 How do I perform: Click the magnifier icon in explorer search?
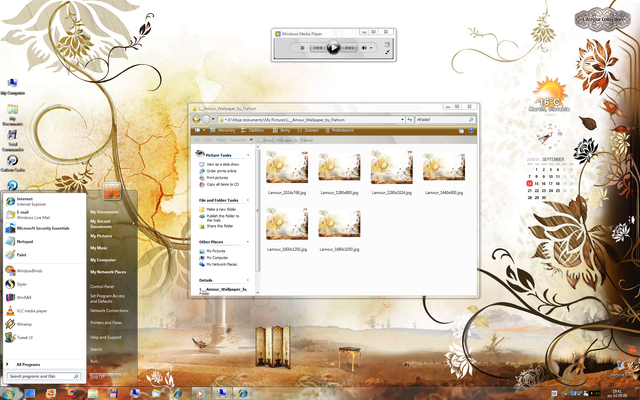point(471,120)
